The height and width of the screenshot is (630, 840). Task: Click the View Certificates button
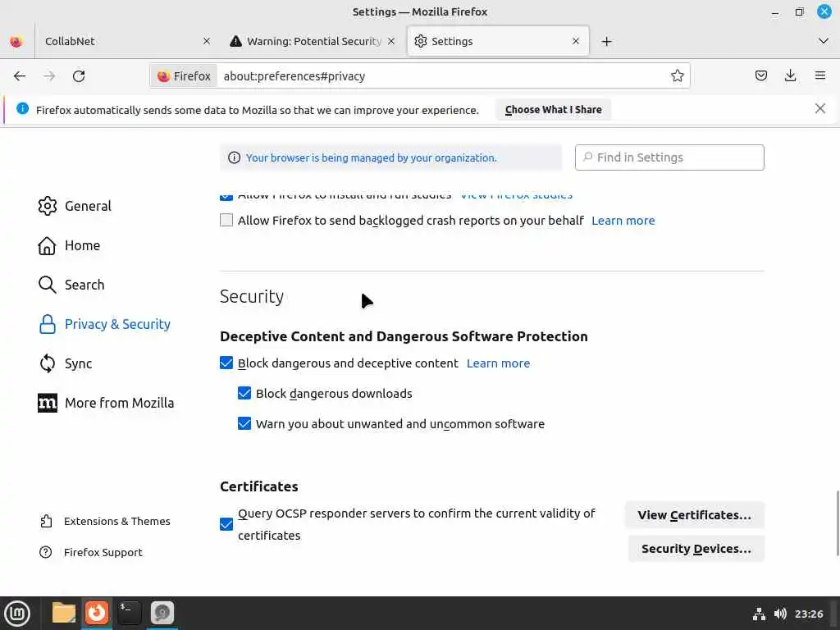click(x=694, y=515)
